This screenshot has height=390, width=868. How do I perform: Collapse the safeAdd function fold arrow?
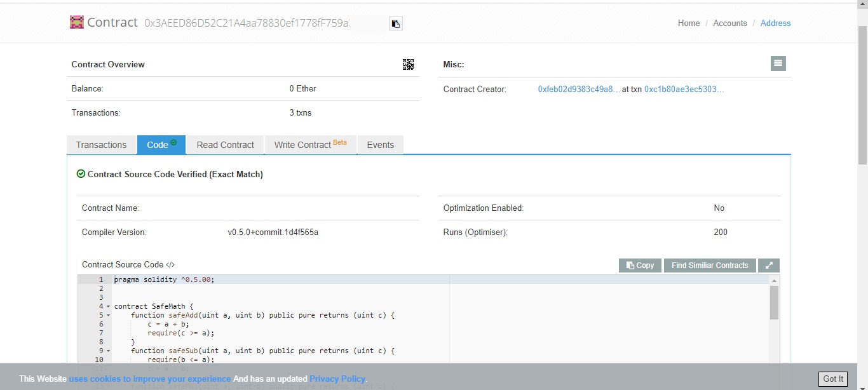click(108, 315)
